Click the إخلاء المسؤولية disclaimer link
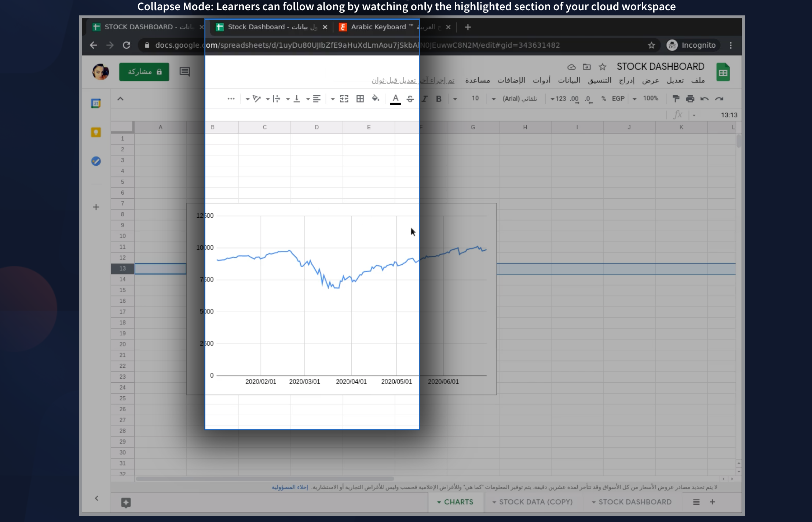Screen dimensions: 812x522 290,487
